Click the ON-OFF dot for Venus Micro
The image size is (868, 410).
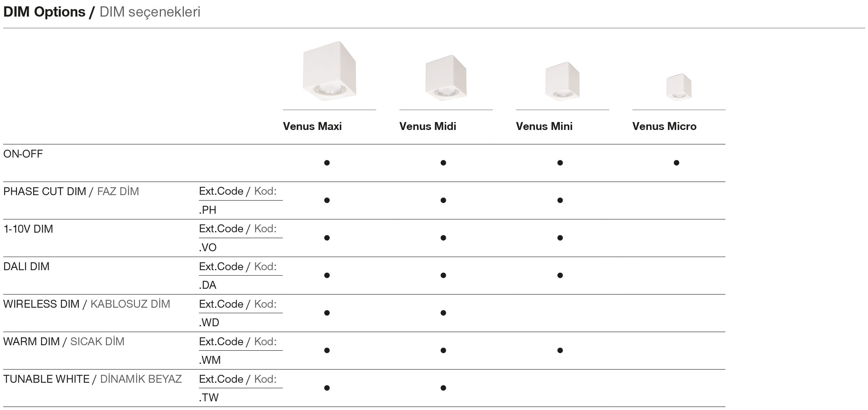click(x=676, y=163)
